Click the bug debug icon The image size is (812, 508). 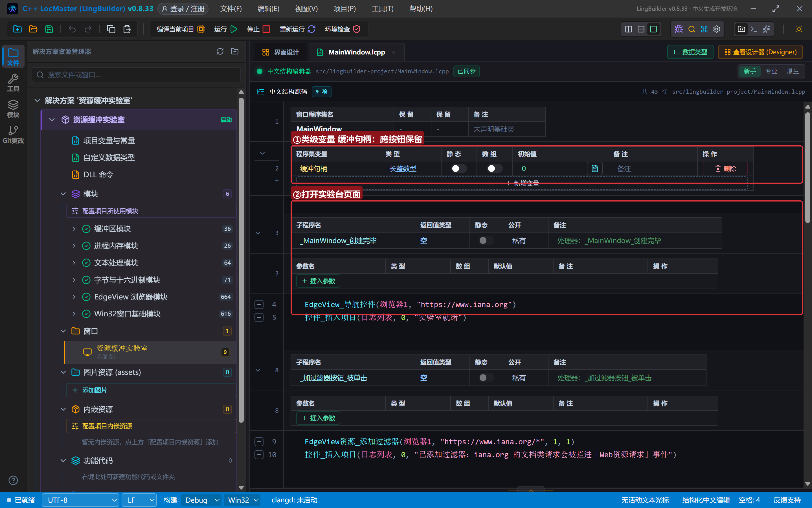[x=679, y=29]
